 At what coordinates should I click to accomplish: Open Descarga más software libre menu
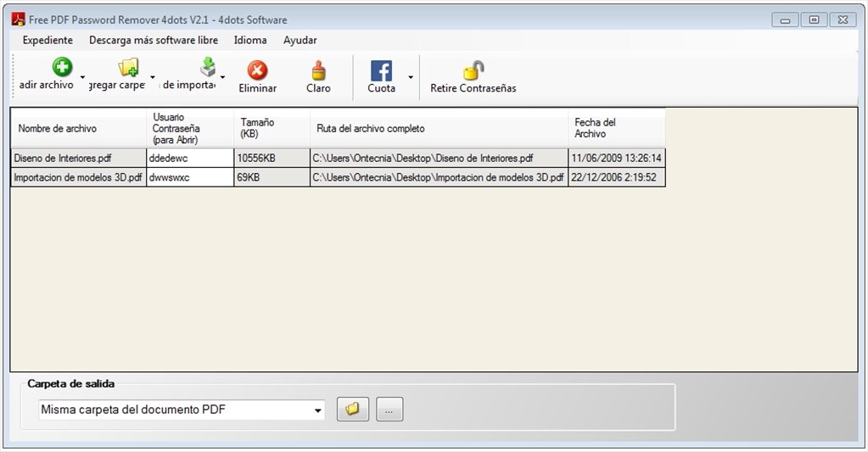[154, 40]
